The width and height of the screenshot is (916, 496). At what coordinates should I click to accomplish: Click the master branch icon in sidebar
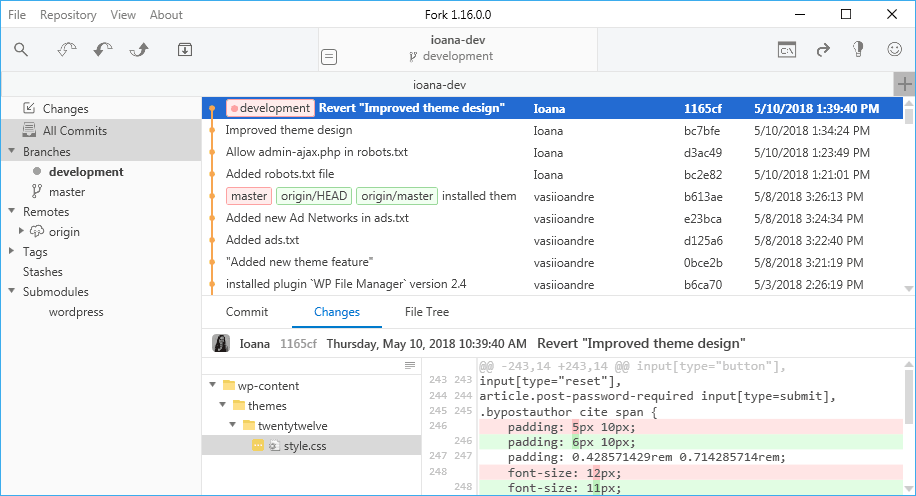click(37, 191)
